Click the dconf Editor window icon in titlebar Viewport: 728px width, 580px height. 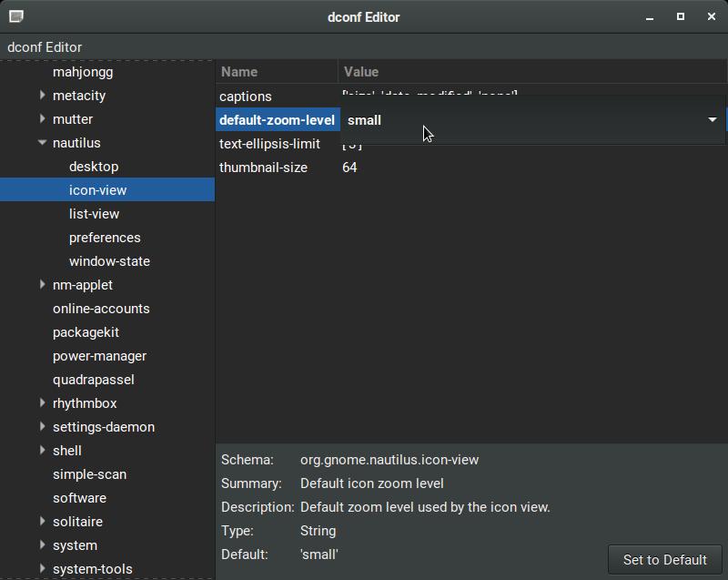(15, 16)
